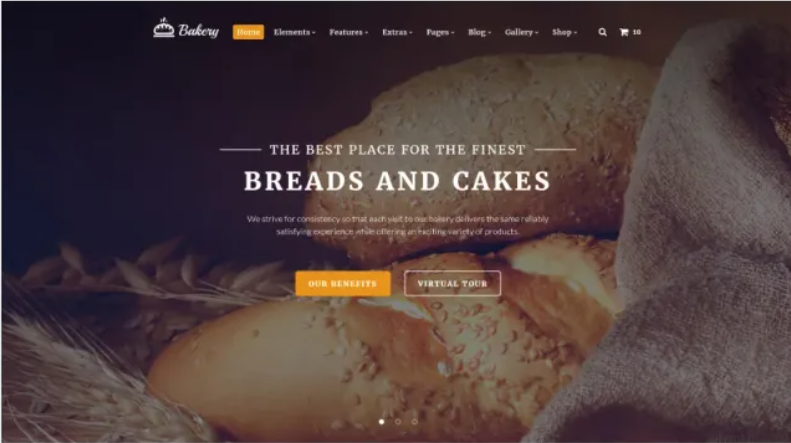Image resolution: width=791 pixels, height=443 pixels.
Task: Open the Features dropdown menu
Action: tap(349, 32)
